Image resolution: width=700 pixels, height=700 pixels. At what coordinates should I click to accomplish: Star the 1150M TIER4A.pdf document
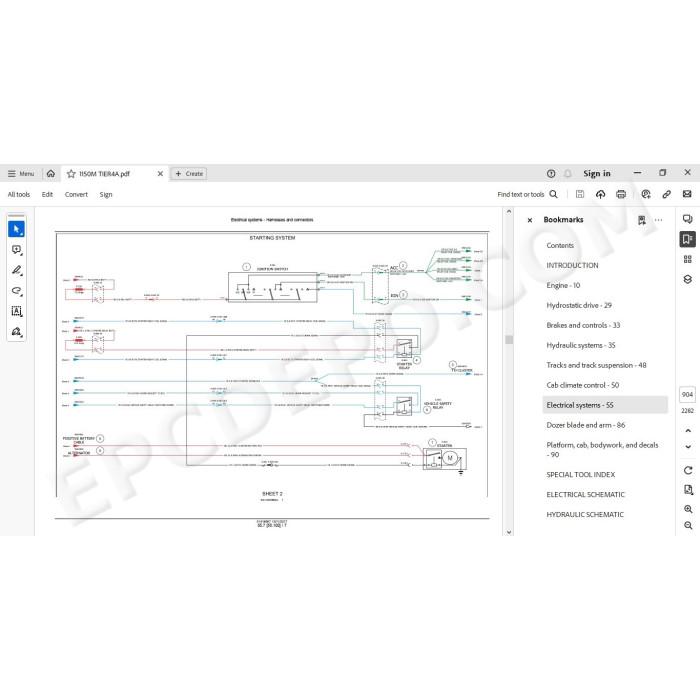[x=71, y=174]
